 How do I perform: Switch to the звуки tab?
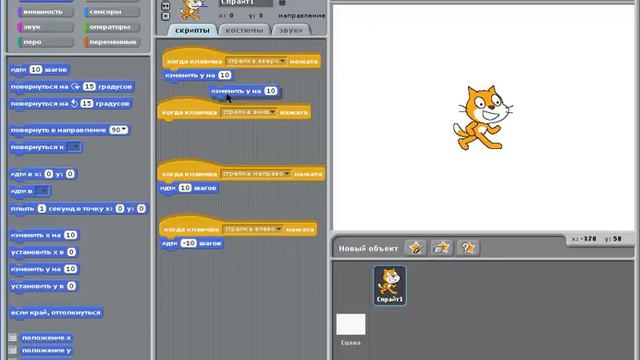click(x=291, y=30)
